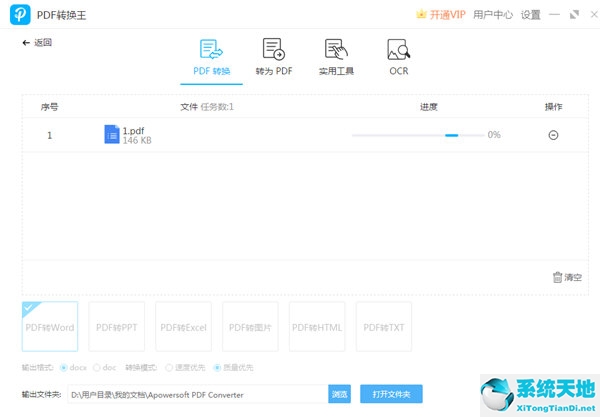
Task: Go back using the 返回 arrow
Action: pos(37,42)
